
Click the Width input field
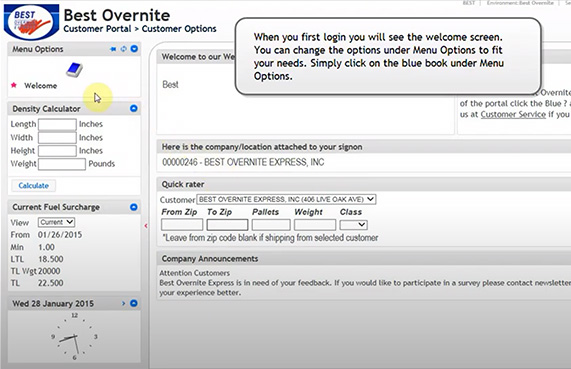click(x=57, y=138)
